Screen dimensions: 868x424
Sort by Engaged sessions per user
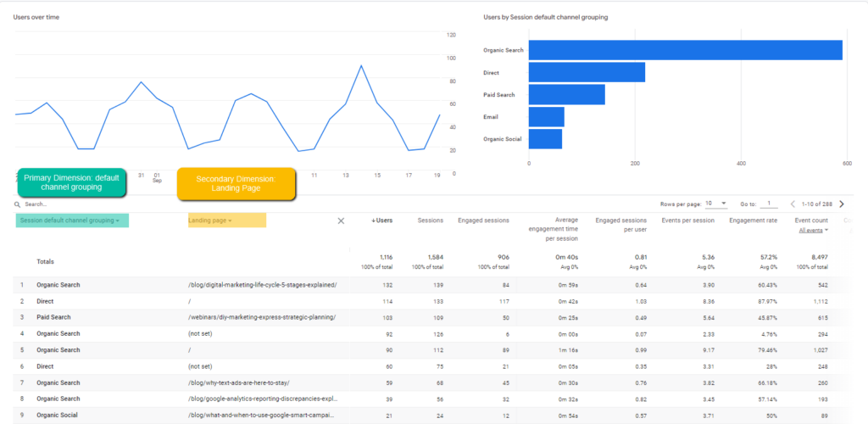point(620,225)
